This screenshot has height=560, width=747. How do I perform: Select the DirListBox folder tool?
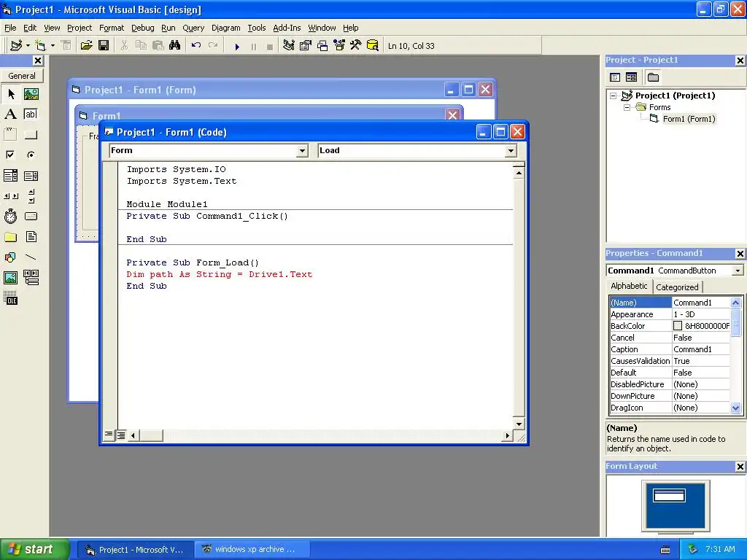pyautogui.click(x=10, y=237)
